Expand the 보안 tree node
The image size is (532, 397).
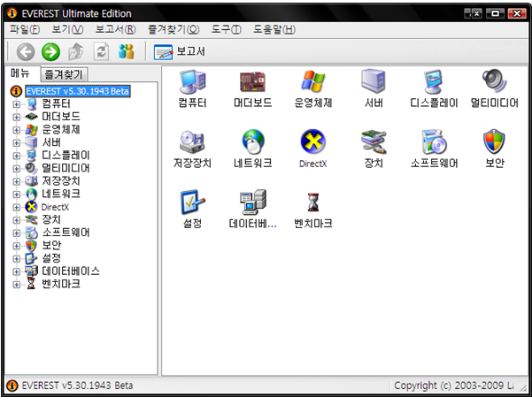tap(16, 246)
